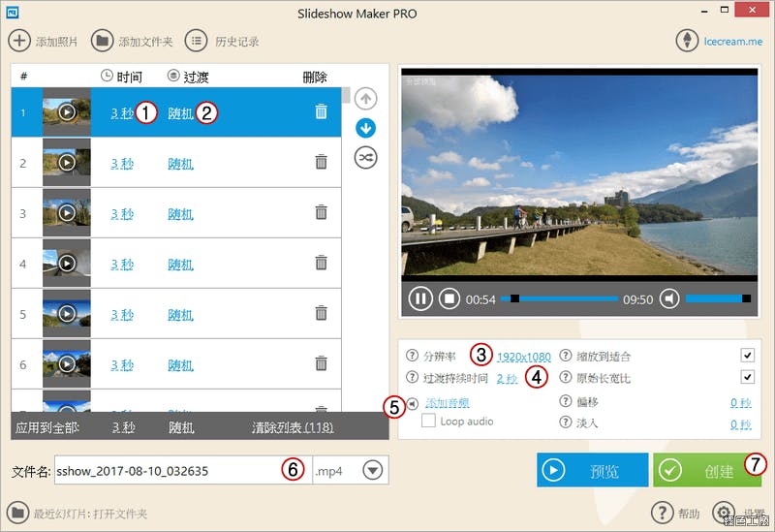Select slide 1 thumbnail
The image size is (775, 532).
point(67,112)
